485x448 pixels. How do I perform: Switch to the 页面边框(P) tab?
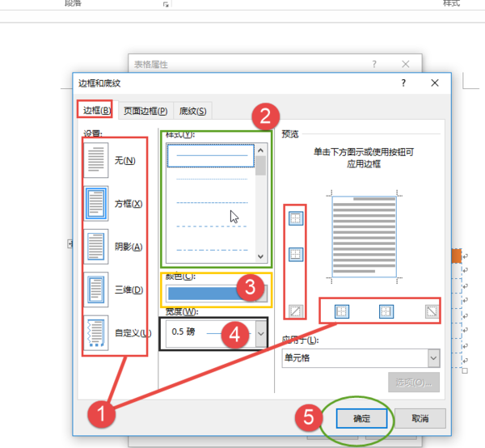(145, 111)
